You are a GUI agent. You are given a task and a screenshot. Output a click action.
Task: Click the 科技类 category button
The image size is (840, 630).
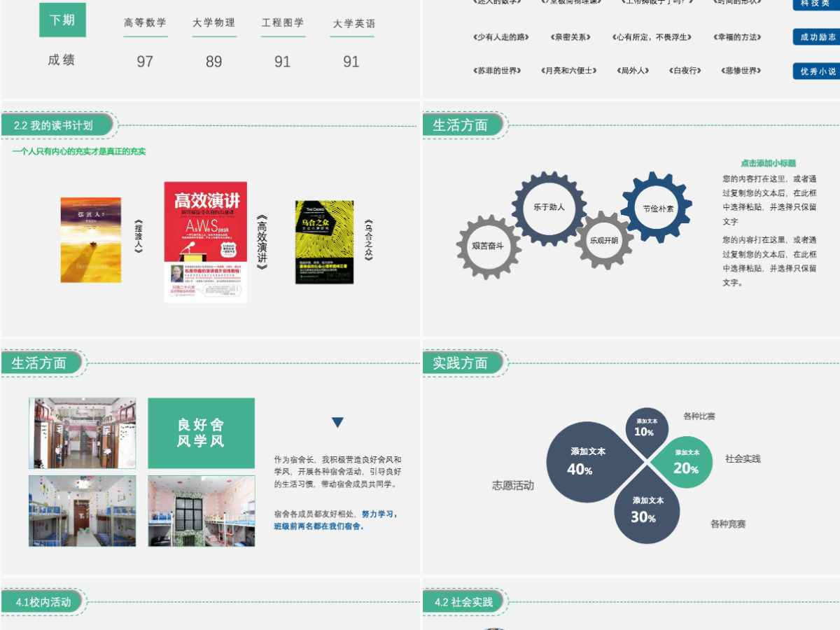tap(816, 3)
